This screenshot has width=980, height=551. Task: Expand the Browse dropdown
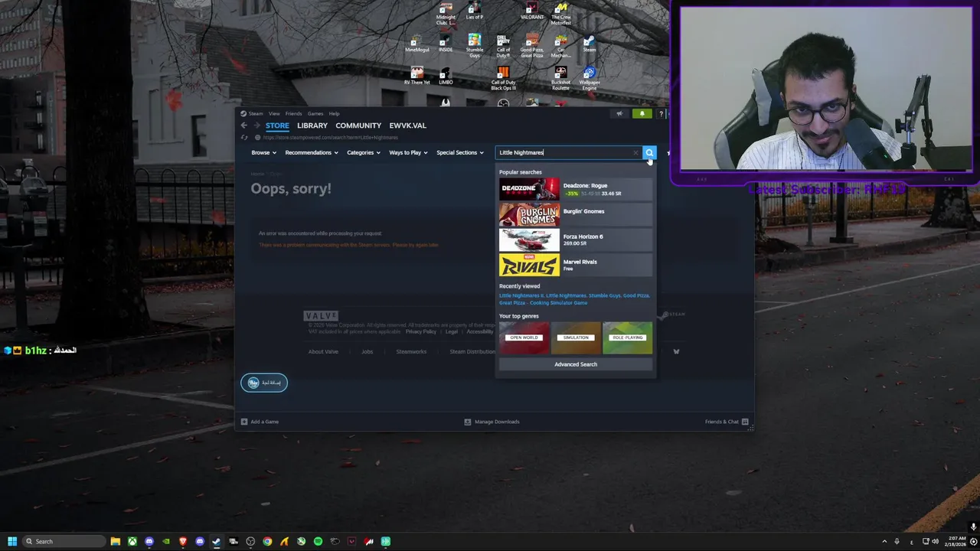(x=263, y=152)
